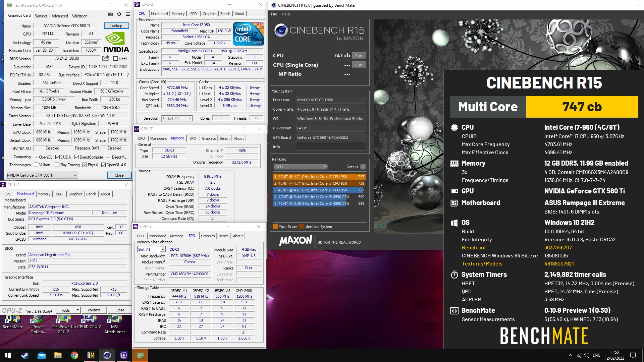Open the notification center icon

point(633,355)
